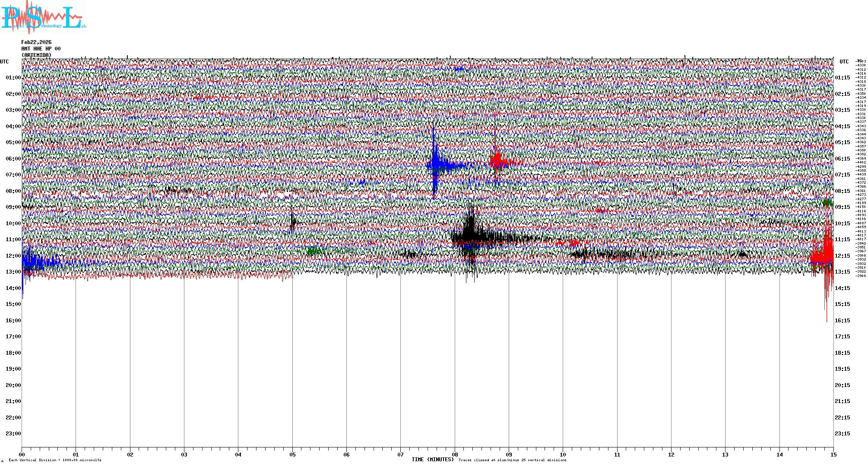868x466 pixels.
Task: Select the 13:00 hour label on the left axis
Action: pyautogui.click(x=13, y=272)
